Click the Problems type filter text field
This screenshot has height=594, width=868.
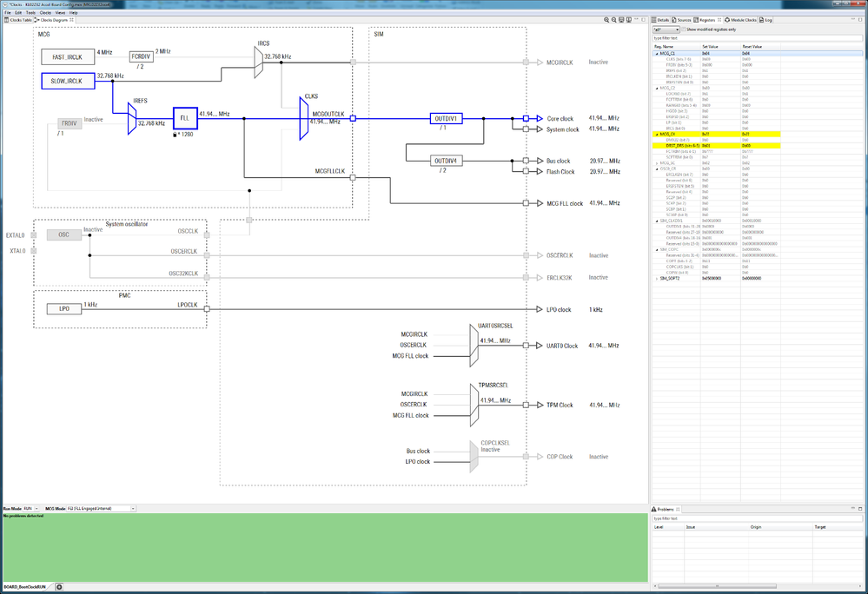coord(758,518)
